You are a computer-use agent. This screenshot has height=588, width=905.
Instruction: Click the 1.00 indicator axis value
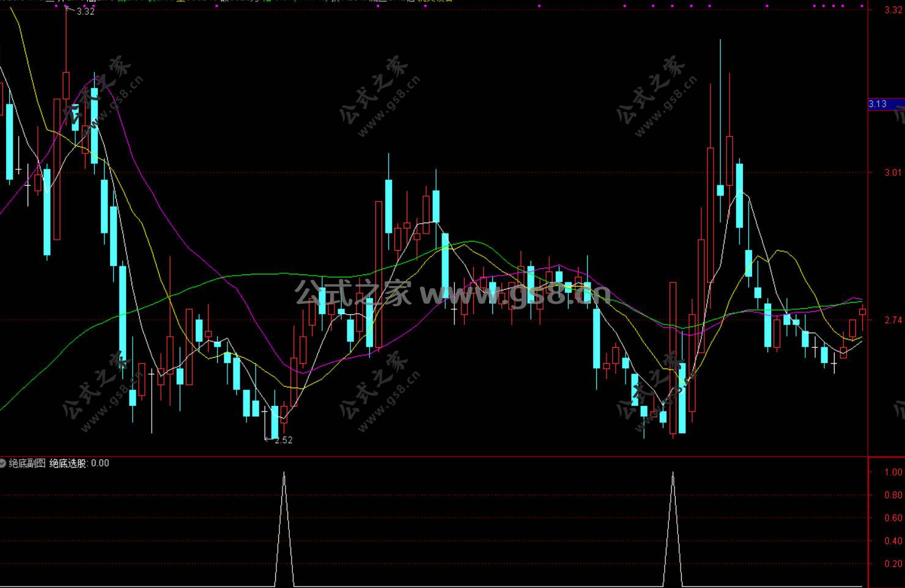893,472
